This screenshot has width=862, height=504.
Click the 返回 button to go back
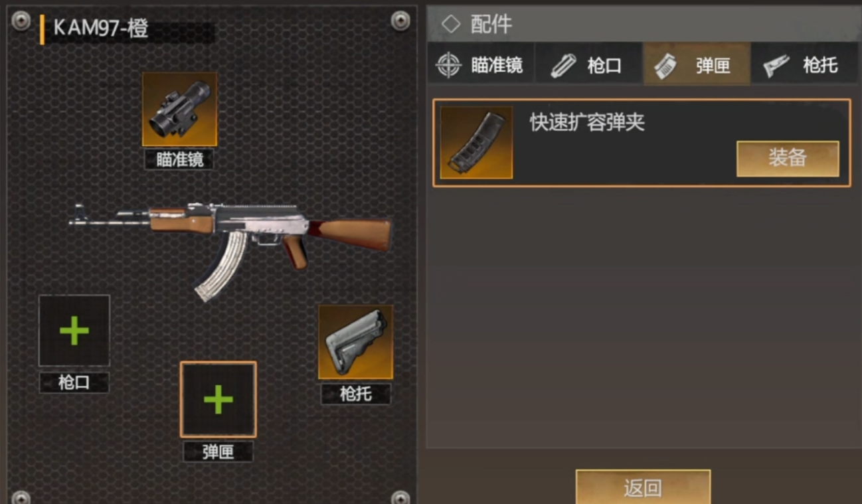[x=643, y=487]
